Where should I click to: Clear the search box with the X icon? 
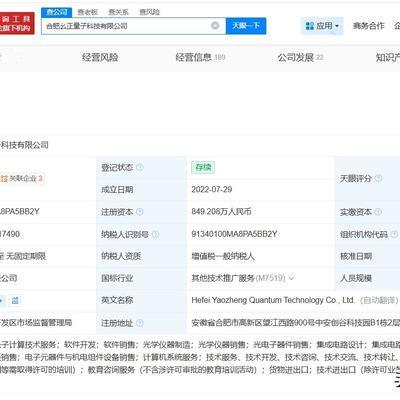click(x=215, y=25)
